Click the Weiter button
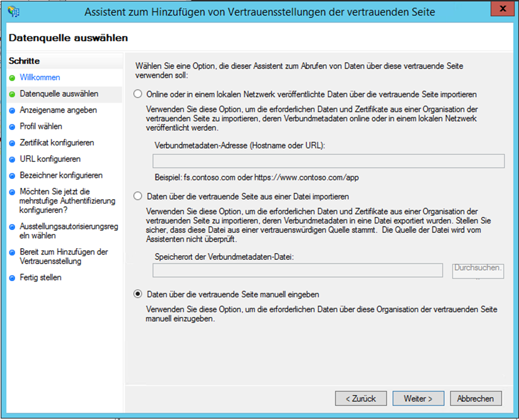 click(x=418, y=398)
